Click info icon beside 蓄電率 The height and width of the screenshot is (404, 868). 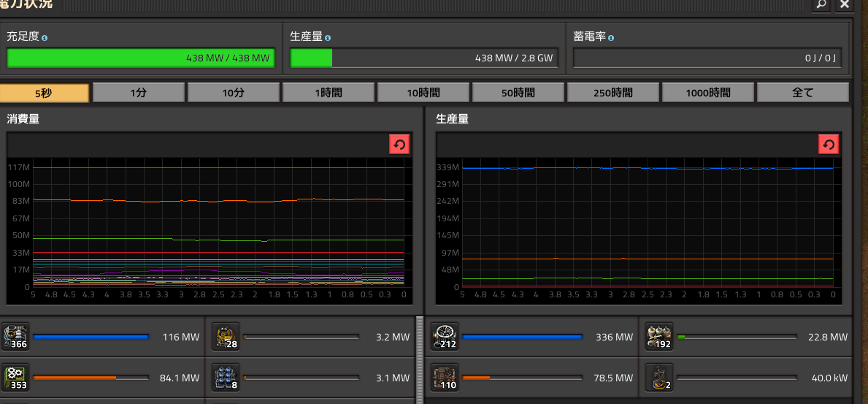pos(611,38)
